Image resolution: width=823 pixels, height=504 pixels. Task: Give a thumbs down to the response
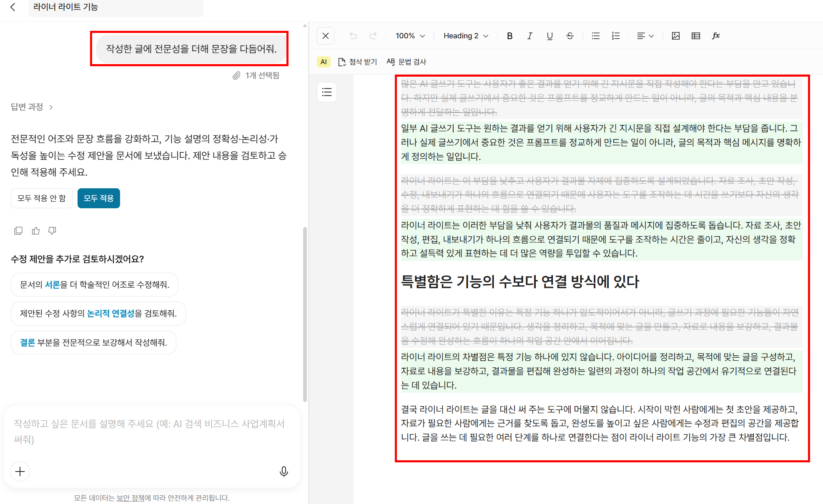pyautogui.click(x=52, y=231)
